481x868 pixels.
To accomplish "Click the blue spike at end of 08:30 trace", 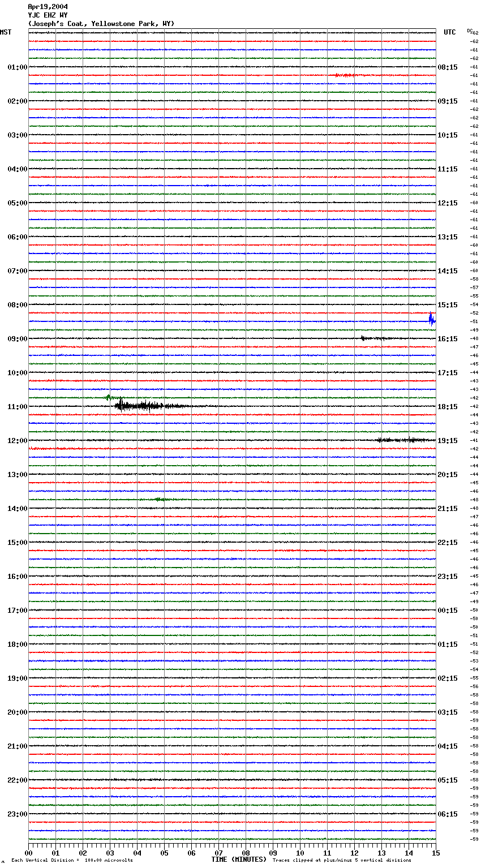I will point(432,320).
